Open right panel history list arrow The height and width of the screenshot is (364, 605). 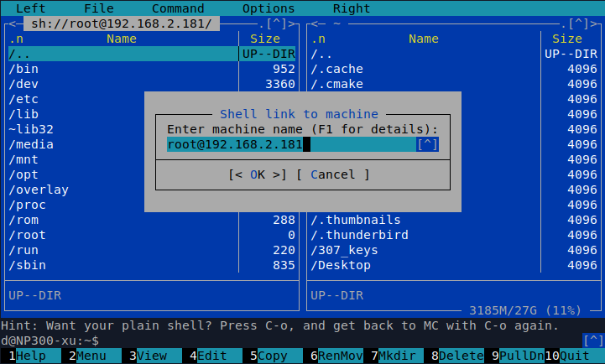577,23
